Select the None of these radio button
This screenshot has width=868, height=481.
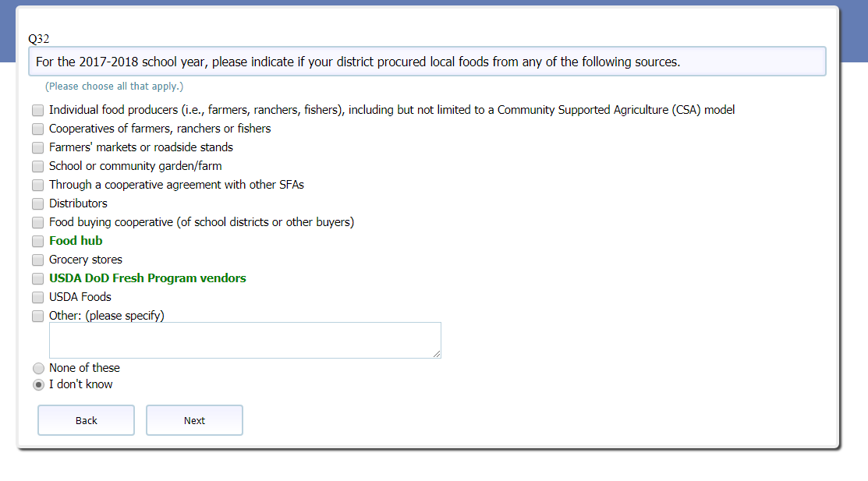(38, 368)
